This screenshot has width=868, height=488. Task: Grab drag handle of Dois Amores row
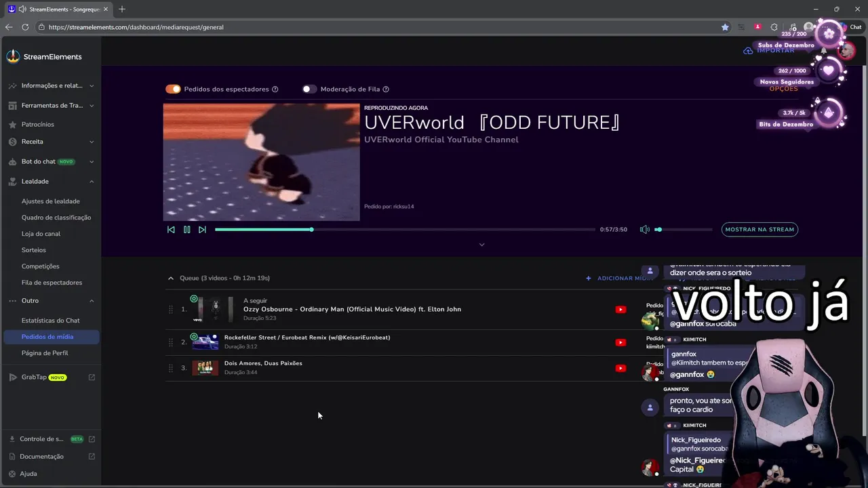(x=171, y=368)
